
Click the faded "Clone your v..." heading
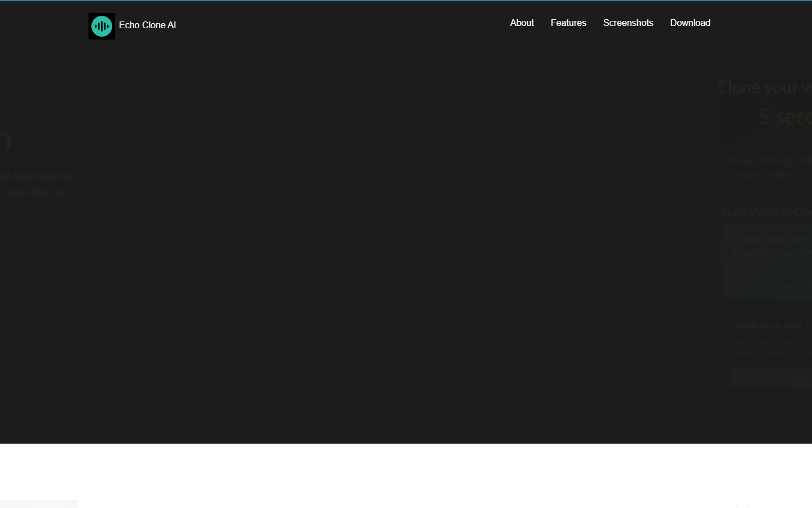765,87
